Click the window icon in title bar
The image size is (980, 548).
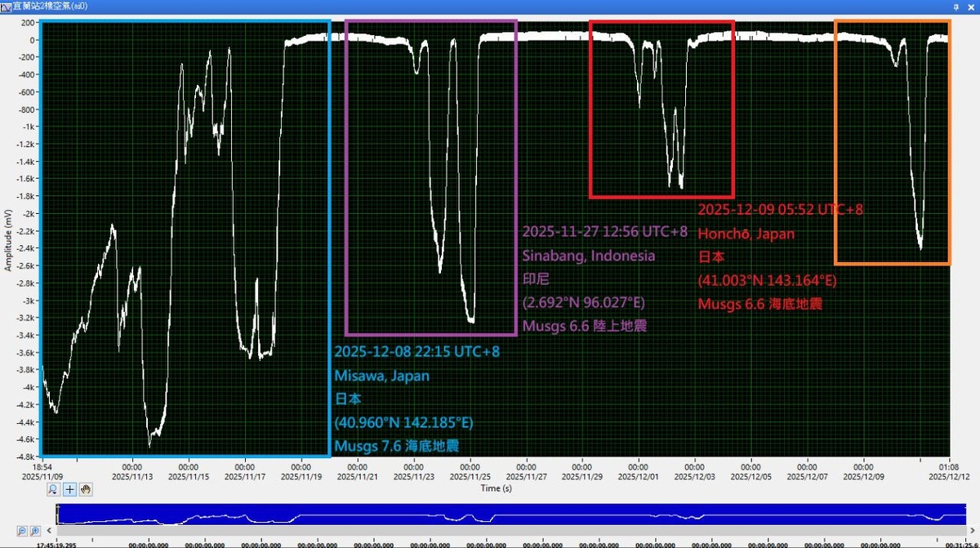pyautogui.click(x=6, y=6)
